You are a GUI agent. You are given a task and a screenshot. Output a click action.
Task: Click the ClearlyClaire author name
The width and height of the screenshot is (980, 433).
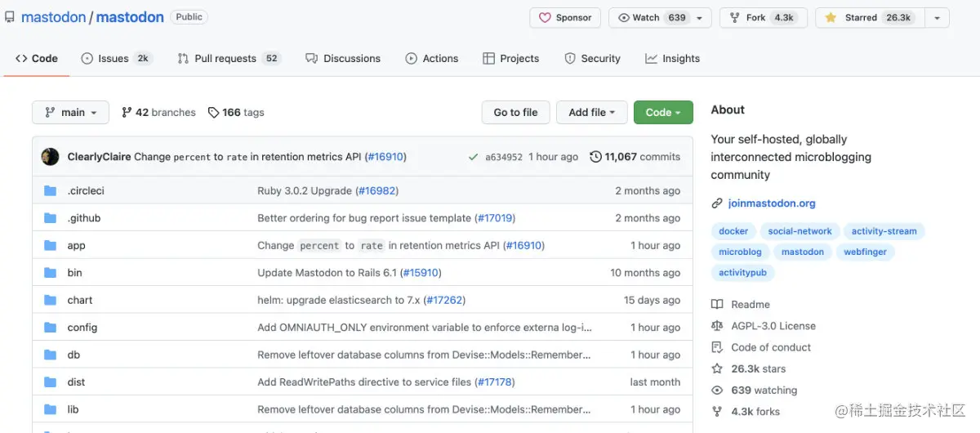click(99, 157)
